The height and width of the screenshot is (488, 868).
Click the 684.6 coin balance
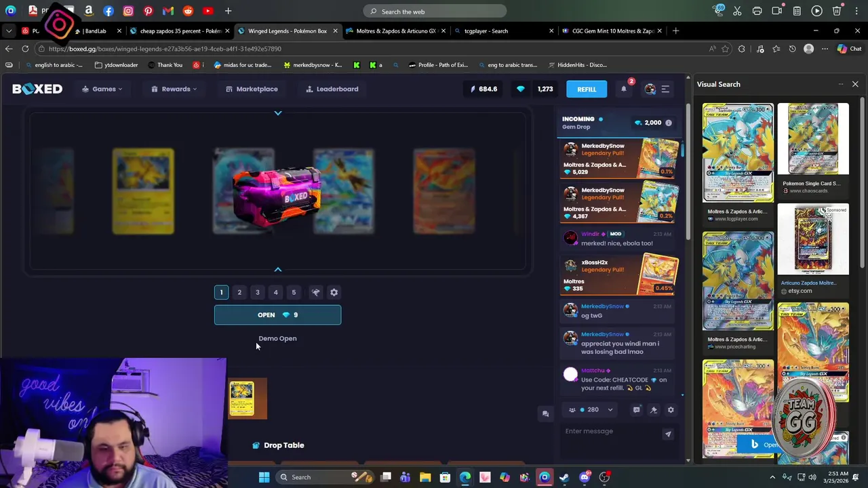coord(484,89)
